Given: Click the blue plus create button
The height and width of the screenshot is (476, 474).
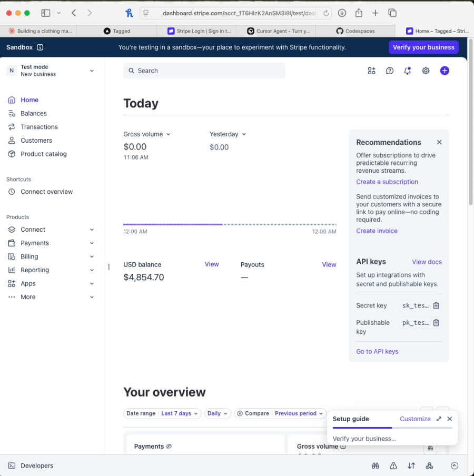Looking at the screenshot, I should click(445, 71).
